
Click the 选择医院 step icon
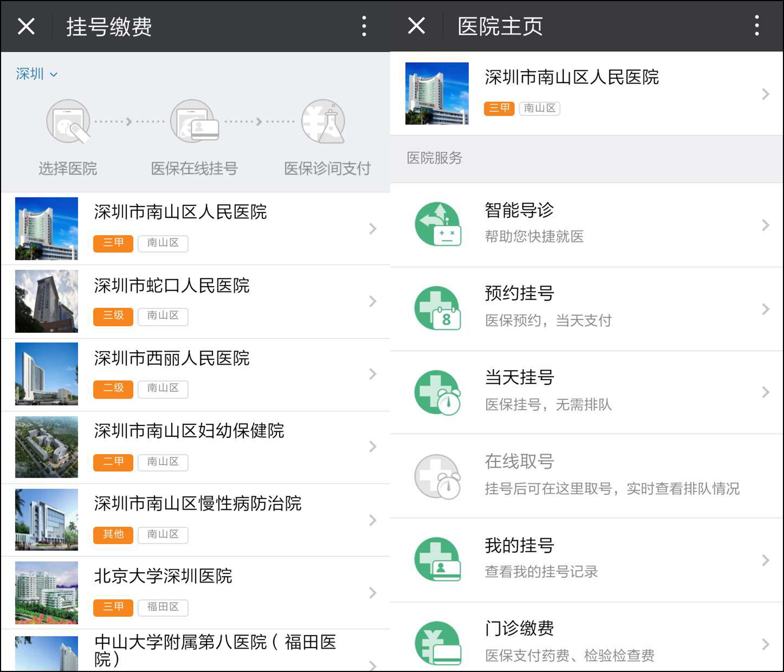(x=68, y=121)
